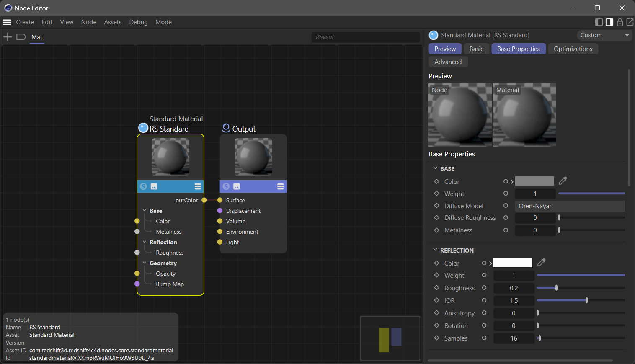
Task: Open the Debug menu
Action: point(138,22)
